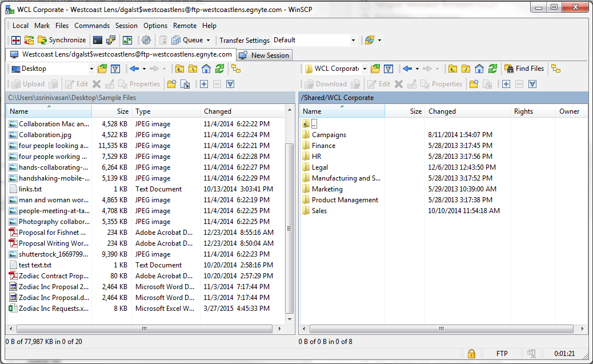This screenshot has width=593, height=364.
Task: Click the Find Files button
Action: [x=524, y=69]
